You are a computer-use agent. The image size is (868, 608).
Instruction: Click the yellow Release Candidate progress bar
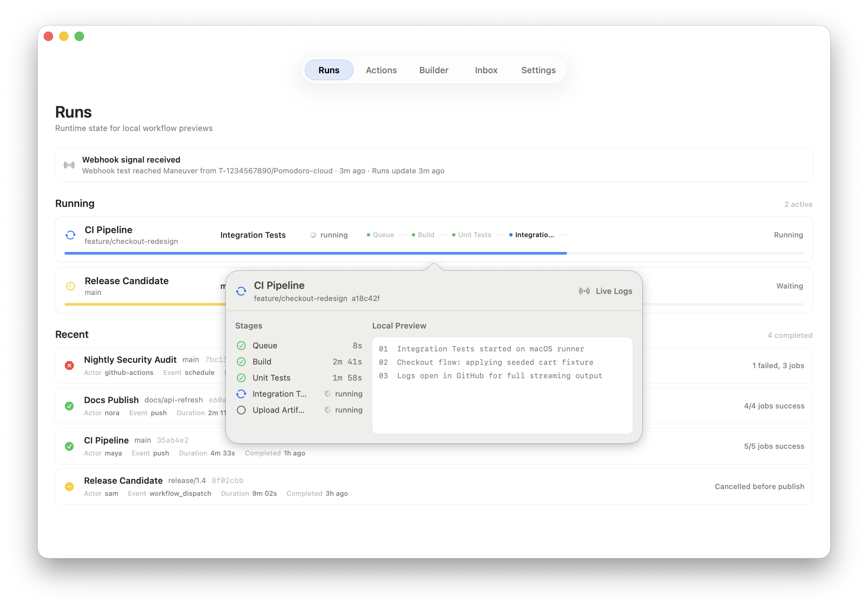coord(145,304)
